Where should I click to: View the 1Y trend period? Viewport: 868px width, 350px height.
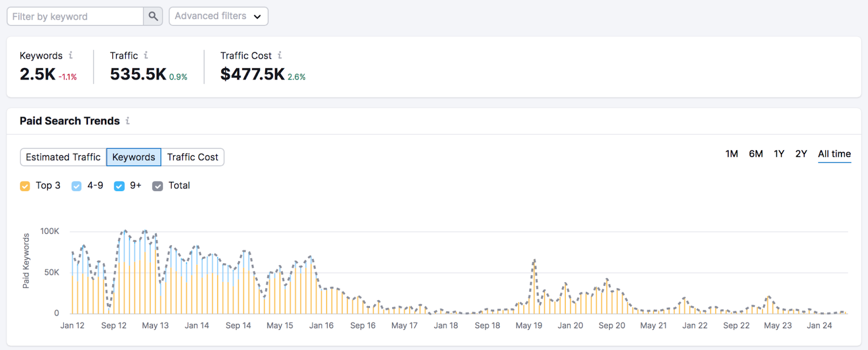(x=778, y=154)
